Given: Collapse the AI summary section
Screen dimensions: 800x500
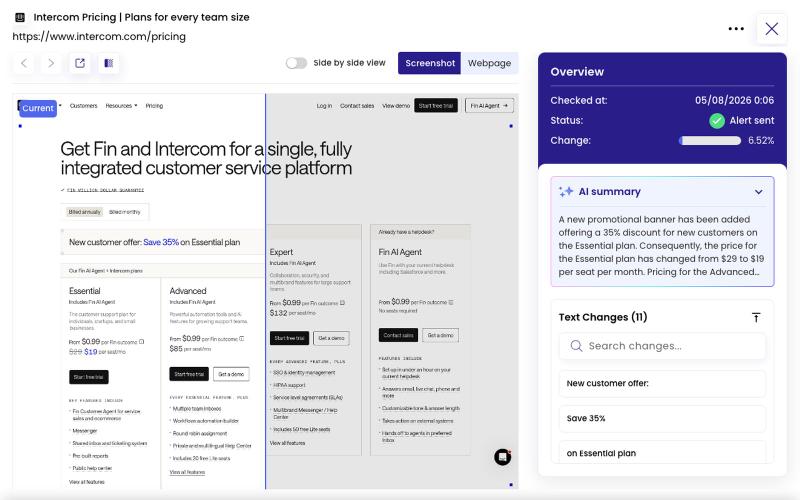Looking at the screenshot, I should pos(759,192).
